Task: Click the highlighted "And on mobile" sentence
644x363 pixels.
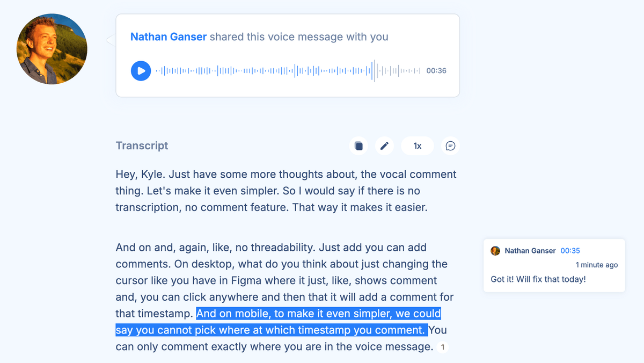Action: click(318, 314)
